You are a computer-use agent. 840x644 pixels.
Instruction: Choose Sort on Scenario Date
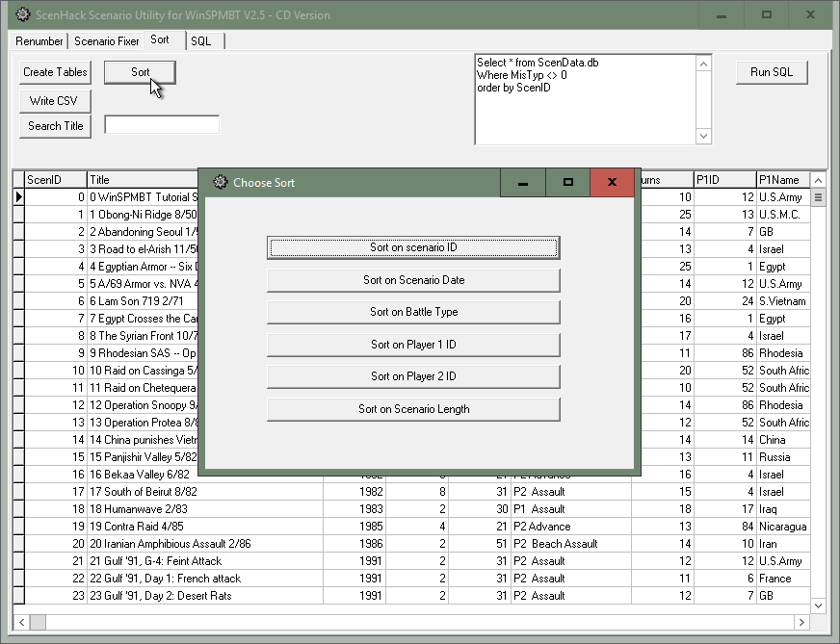click(x=413, y=280)
